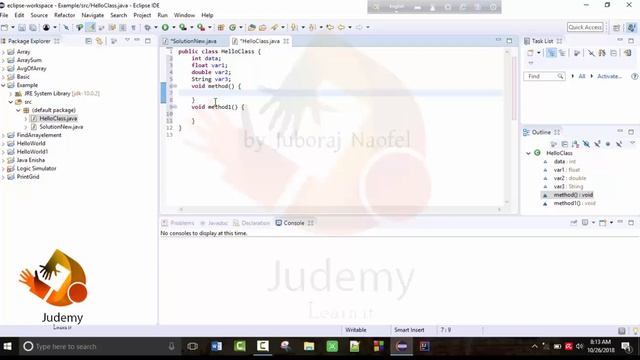Click the Open Task folder icon
The image size is (640, 360).
[x=262, y=27]
